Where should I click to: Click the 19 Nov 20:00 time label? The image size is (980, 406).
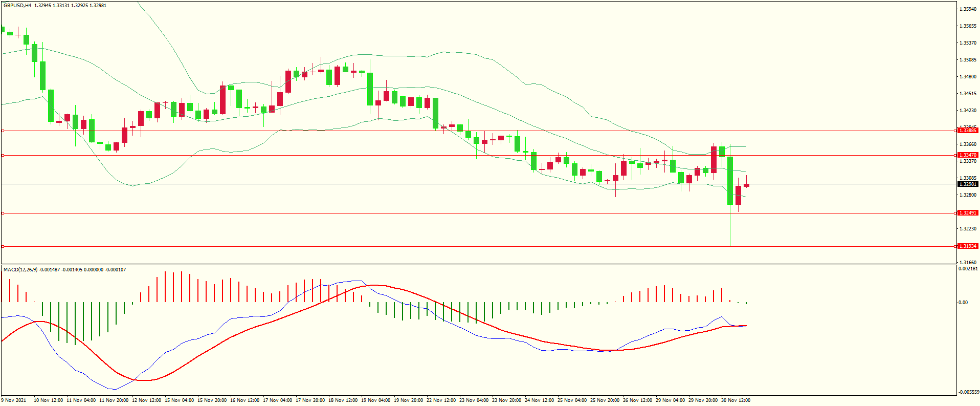point(408,400)
